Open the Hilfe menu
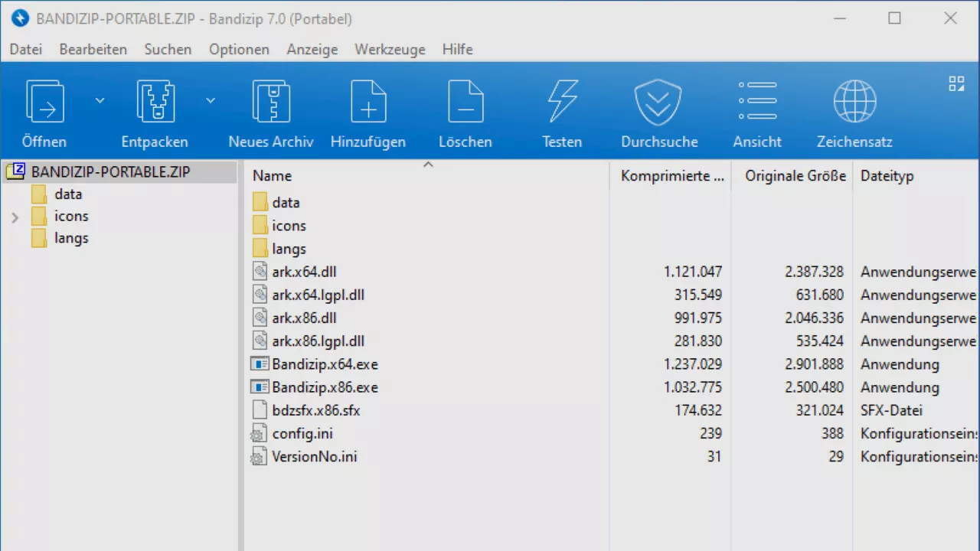Image resolution: width=980 pixels, height=551 pixels. tap(457, 49)
